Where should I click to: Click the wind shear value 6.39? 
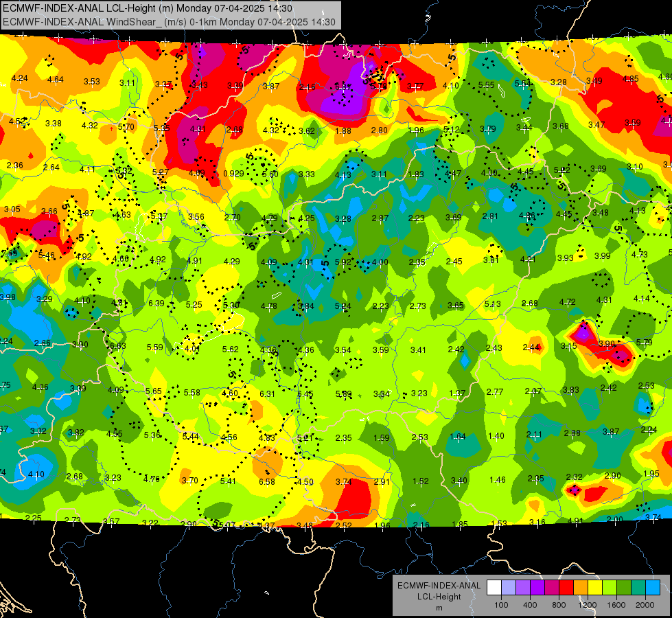pyautogui.click(x=157, y=304)
